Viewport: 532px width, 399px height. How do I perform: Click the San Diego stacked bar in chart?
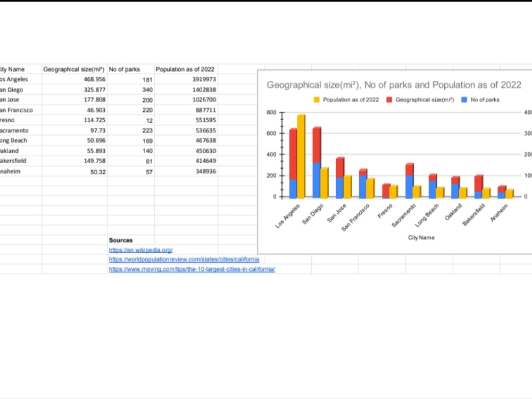(x=317, y=162)
